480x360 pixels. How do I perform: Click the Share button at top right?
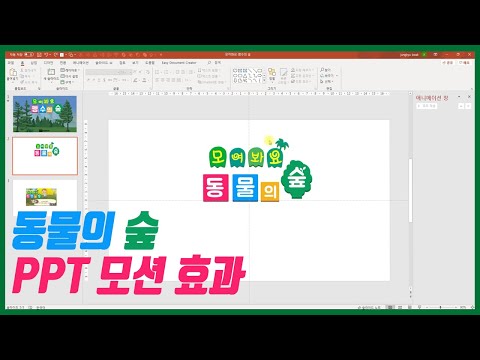(x=448, y=63)
